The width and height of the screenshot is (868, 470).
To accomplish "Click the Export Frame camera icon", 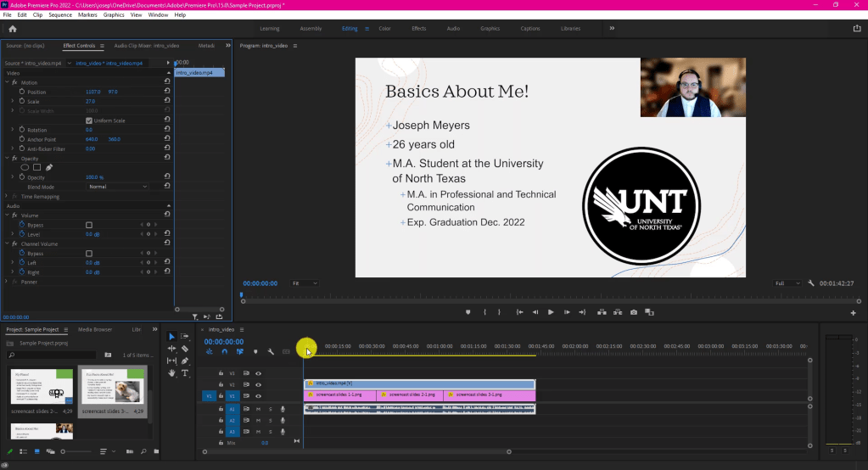I will click(634, 312).
